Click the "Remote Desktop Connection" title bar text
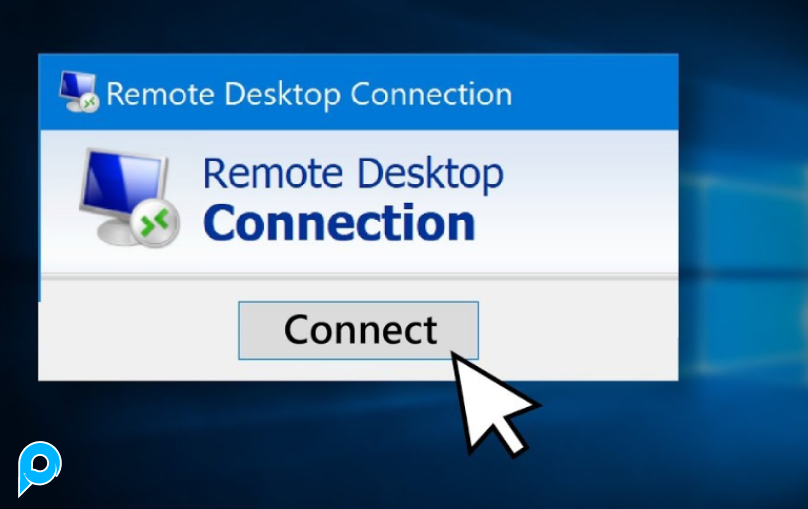Viewport: 808px width, 509px height. (x=309, y=94)
